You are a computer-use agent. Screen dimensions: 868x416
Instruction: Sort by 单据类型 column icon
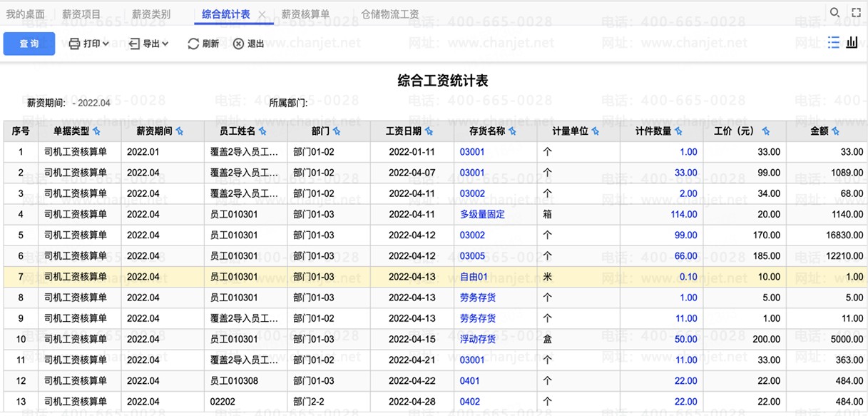[x=97, y=132]
